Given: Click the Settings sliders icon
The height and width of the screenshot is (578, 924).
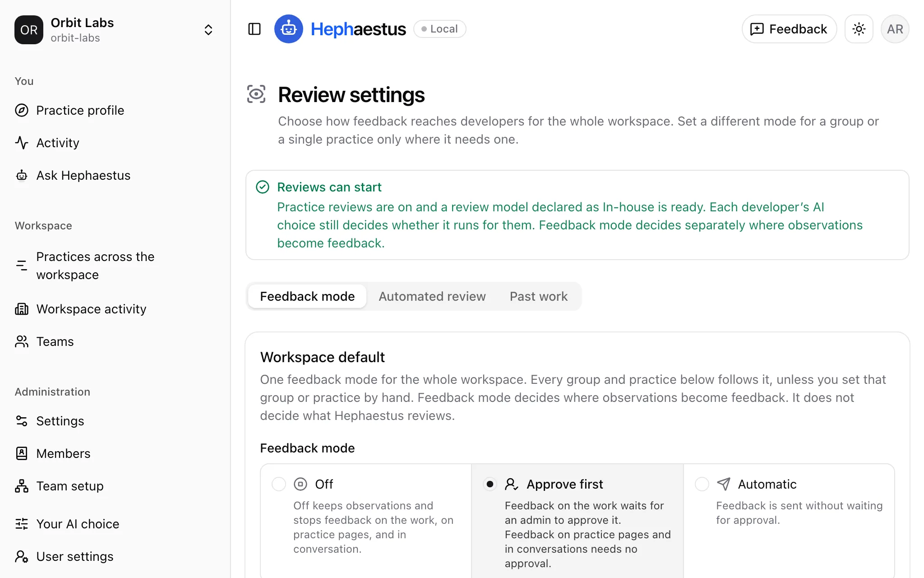Looking at the screenshot, I should click(x=22, y=421).
